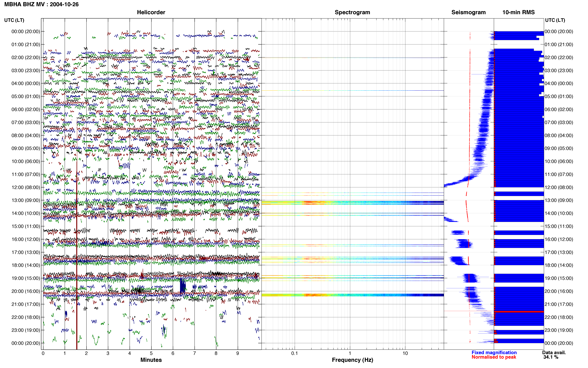The width and height of the screenshot is (588, 368).
Task: Click the "4" tick on the Minutes axis
Action: pos(130,353)
